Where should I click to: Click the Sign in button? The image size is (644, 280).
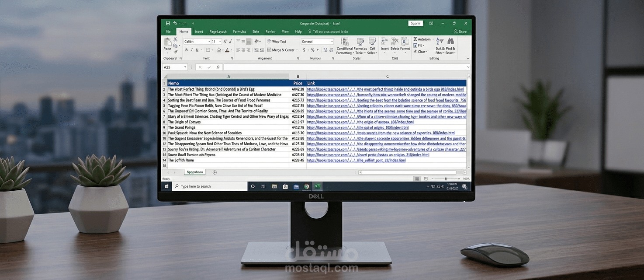[415, 23]
